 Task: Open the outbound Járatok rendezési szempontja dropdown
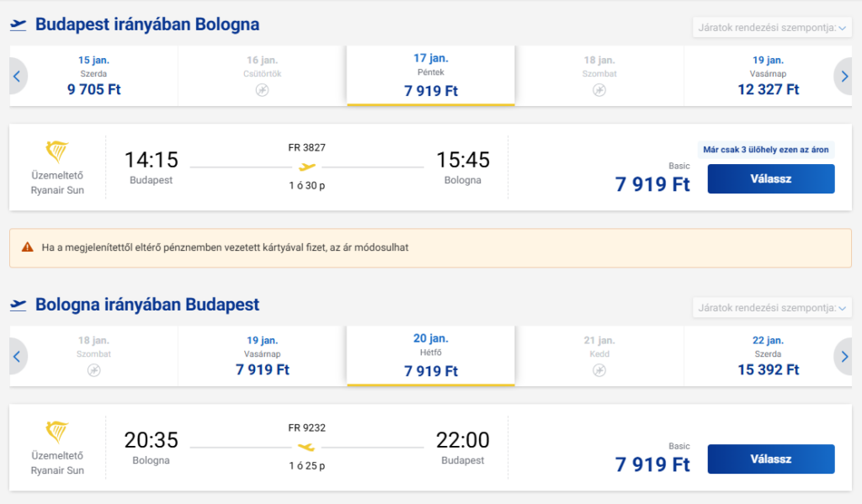click(x=772, y=28)
